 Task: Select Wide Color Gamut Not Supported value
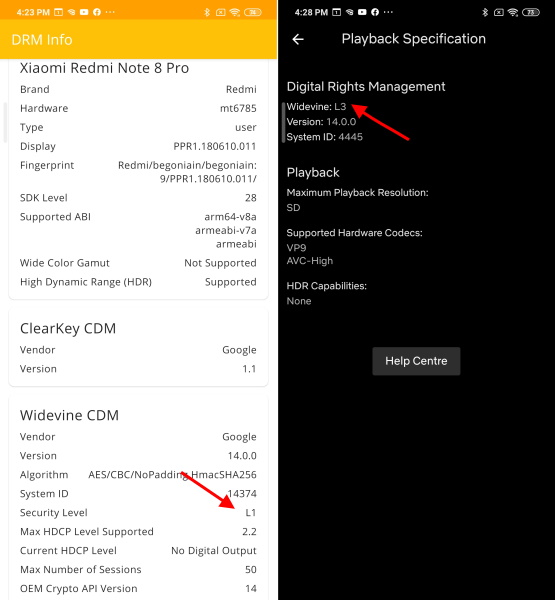coord(220,263)
